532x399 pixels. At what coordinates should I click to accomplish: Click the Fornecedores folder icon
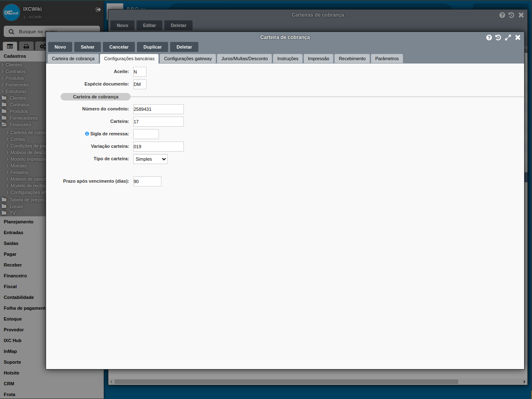coord(4,118)
